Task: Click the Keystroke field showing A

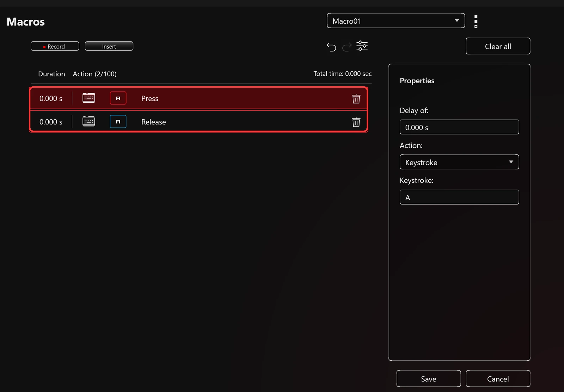Action: pos(459,197)
